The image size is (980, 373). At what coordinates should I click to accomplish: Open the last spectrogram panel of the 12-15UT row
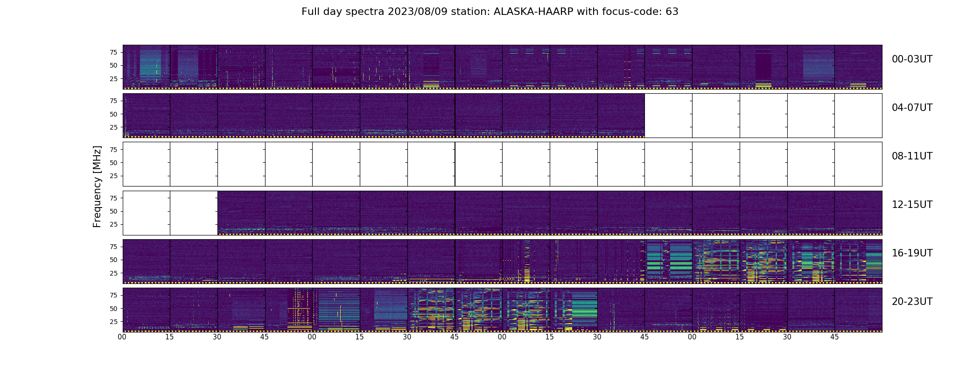(858, 213)
